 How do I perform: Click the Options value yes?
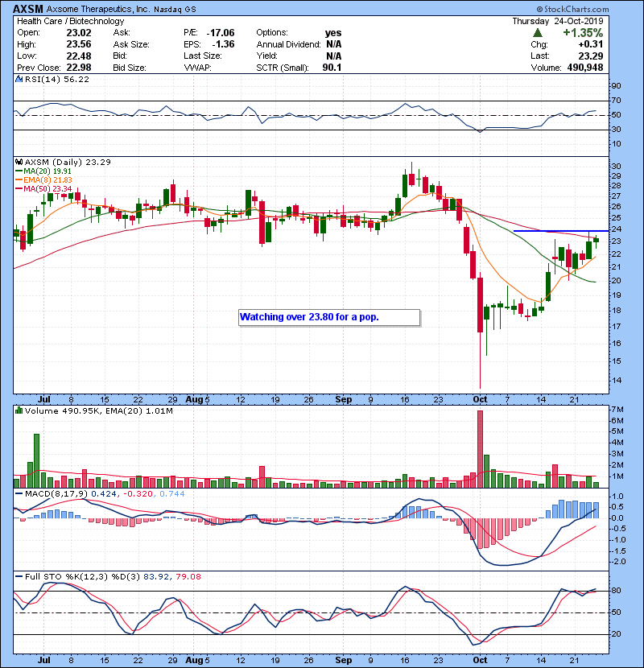333,33
